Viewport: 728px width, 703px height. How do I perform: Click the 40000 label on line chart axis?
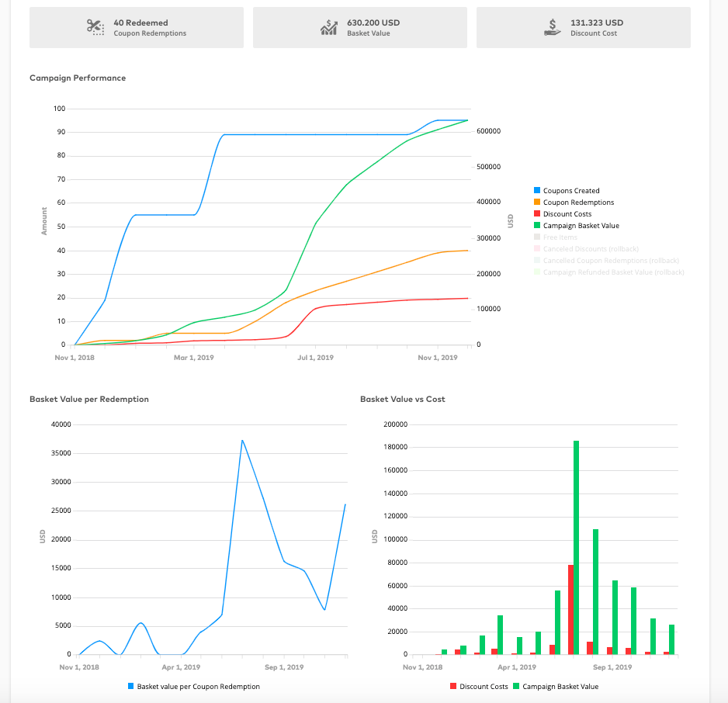(x=61, y=424)
